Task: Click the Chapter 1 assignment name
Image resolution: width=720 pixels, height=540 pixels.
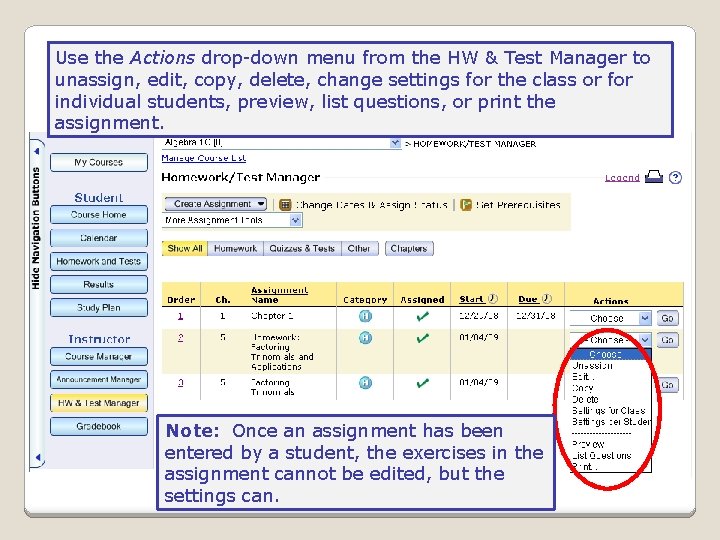Action: tap(272, 316)
